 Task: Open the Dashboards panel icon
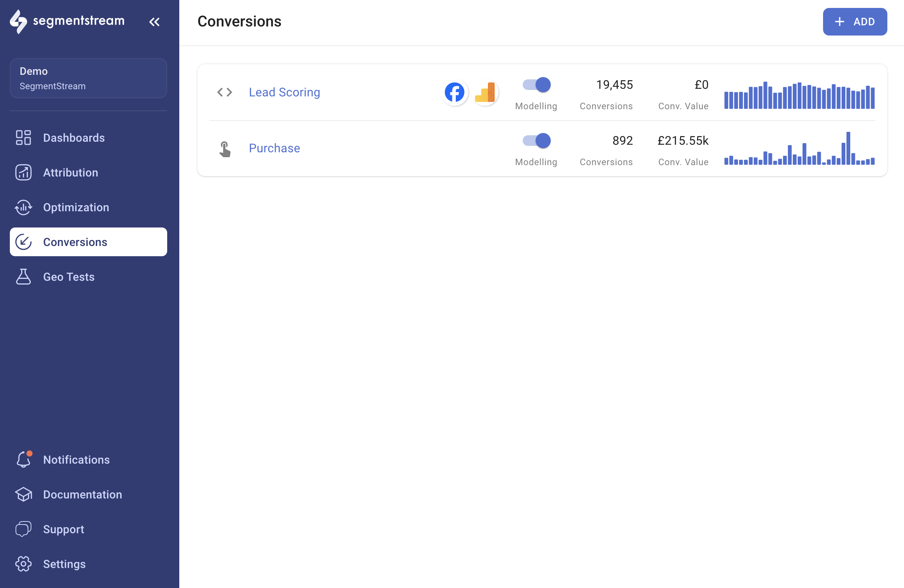[23, 138]
